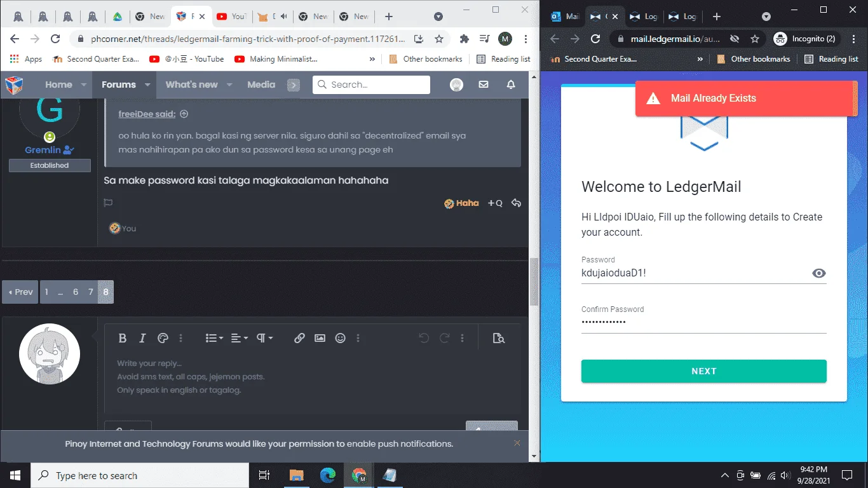Open list options dropdown in editor
The height and width of the screenshot is (488, 868).
click(x=214, y=338)
